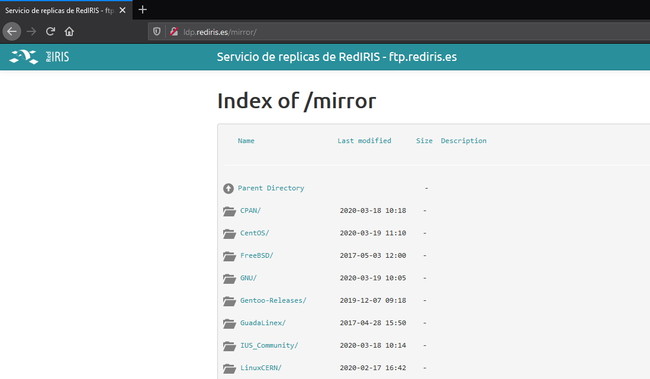The height and width of the screenshot is (379, 650).
Task: Click the date 2020-02-17 16:42
Action: [x=373, y=367]
